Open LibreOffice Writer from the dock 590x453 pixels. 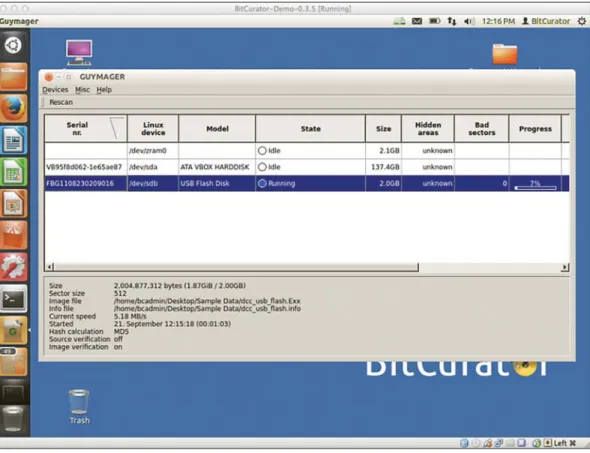(14, 140)
